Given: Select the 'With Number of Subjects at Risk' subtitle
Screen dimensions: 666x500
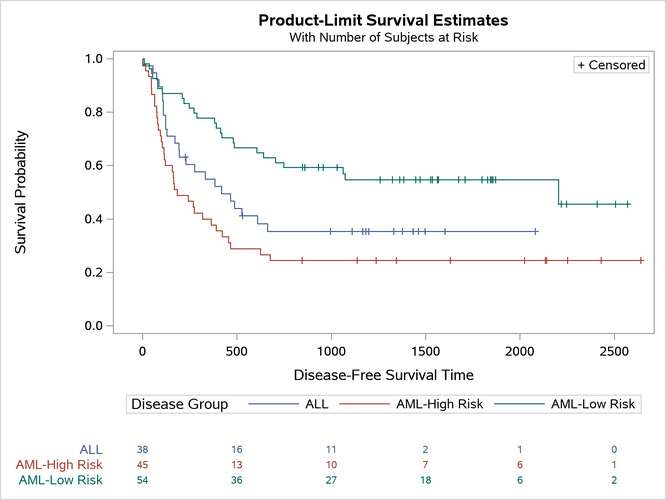Looking at the screenshot, I should 383,38.
